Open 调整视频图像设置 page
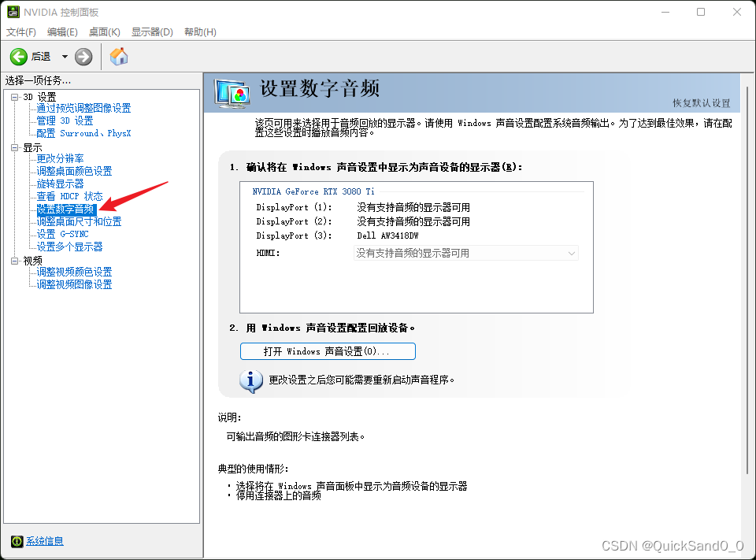The image size is (756, 560). point(74,284)
